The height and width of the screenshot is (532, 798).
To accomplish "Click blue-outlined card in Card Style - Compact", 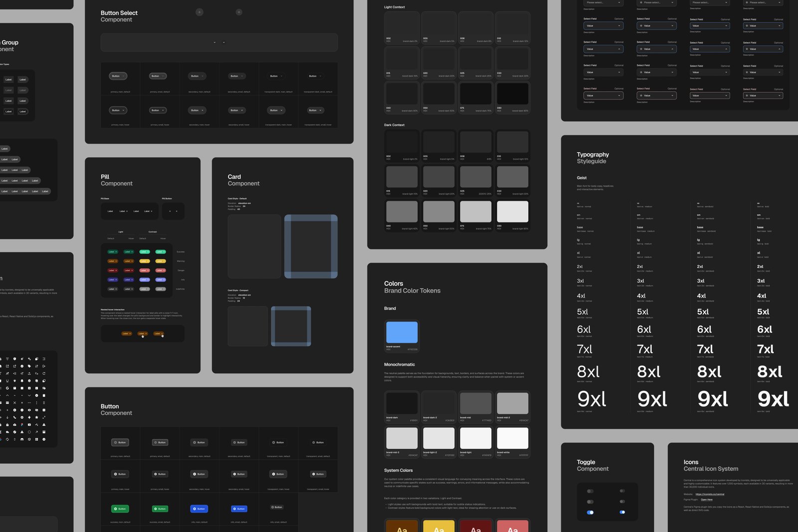I will pyautogui.click(x=291, y=326).
